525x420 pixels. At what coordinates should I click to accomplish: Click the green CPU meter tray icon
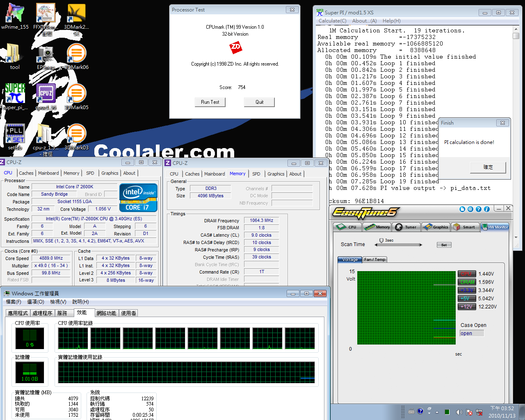coord(447,412)
